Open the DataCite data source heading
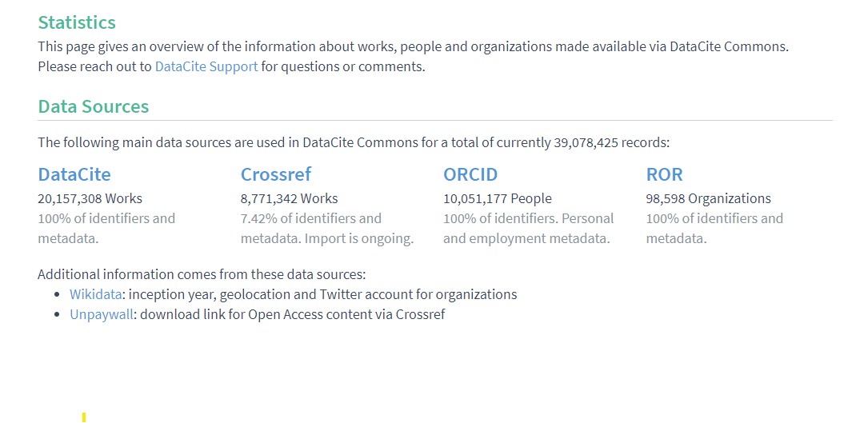868x423 pixels. pyautogui.click(x=74, y=174)
